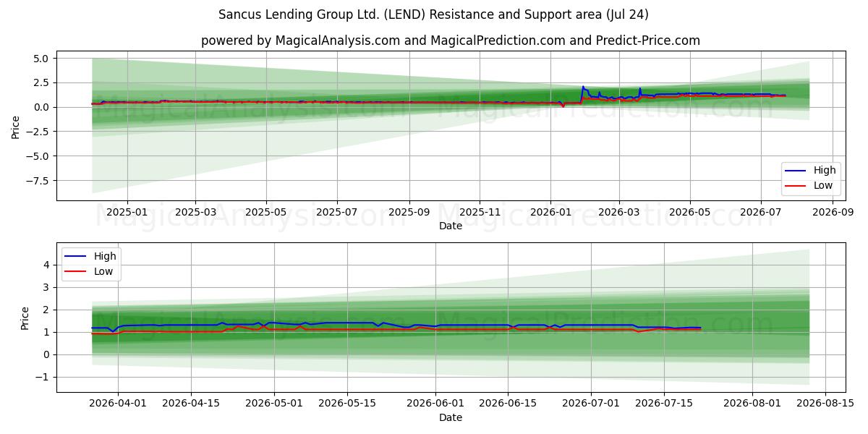Click the '2025-05' tick label
868x434 pixels.
[266, 212]
